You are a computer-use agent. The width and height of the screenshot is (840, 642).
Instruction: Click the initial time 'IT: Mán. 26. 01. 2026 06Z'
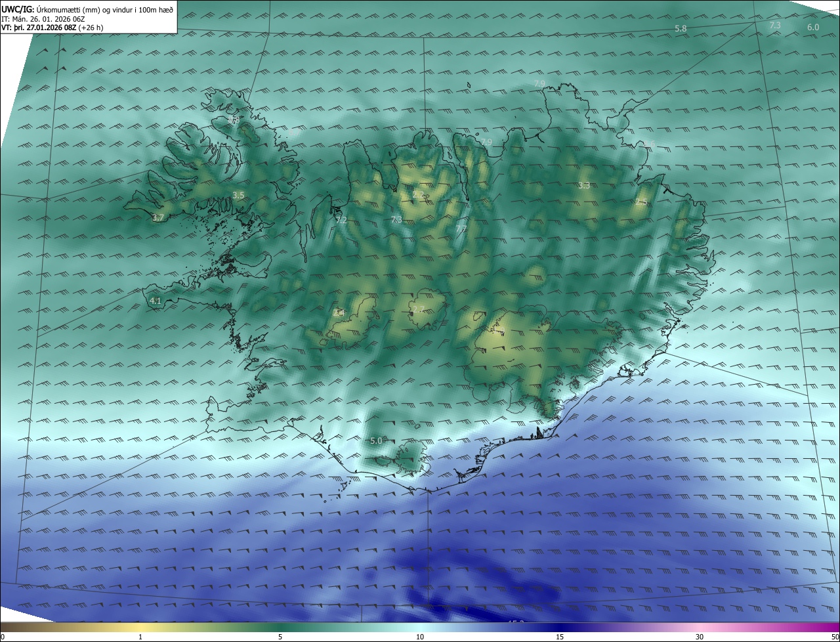tap(45, 19)
